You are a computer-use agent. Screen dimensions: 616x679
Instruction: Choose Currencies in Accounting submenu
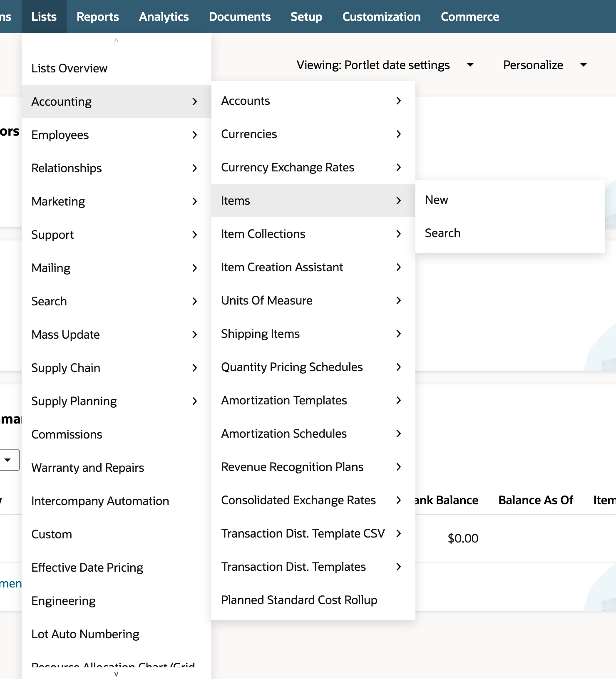pyautogui.click(x=313, y=134)
